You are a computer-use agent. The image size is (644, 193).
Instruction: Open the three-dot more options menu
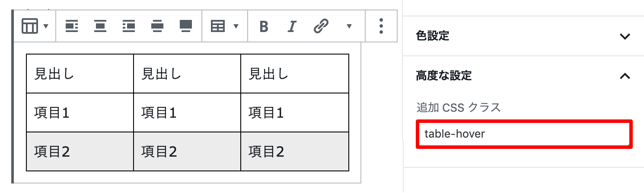pyautogui.click(x=381, y=26)
